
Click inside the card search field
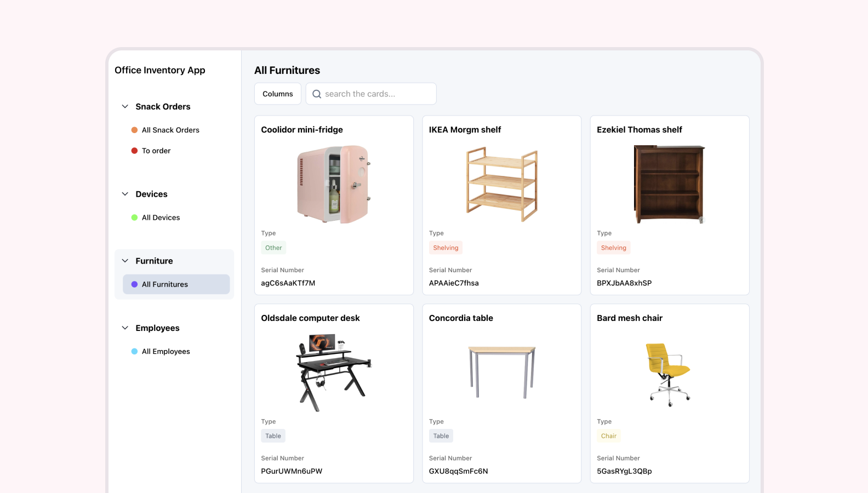point(373,94)
